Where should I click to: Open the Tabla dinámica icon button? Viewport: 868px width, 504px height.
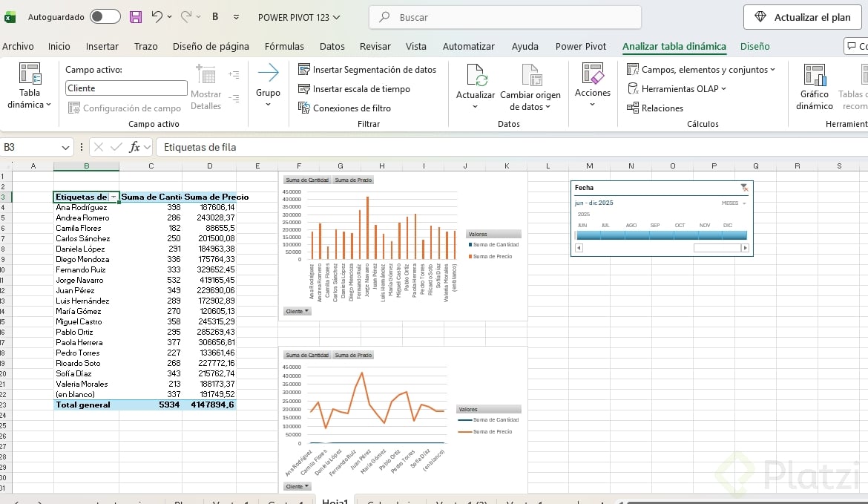pos(30,86)
